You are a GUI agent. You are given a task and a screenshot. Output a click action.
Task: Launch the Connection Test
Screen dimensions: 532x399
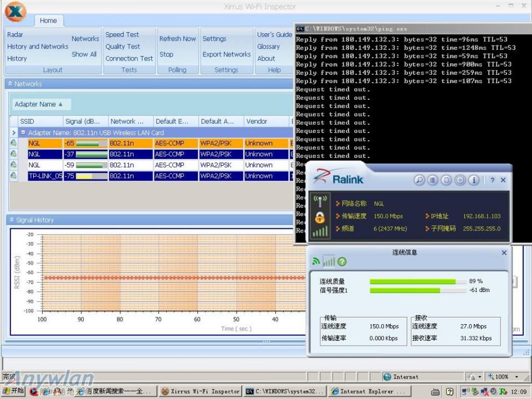pos(129,58)
